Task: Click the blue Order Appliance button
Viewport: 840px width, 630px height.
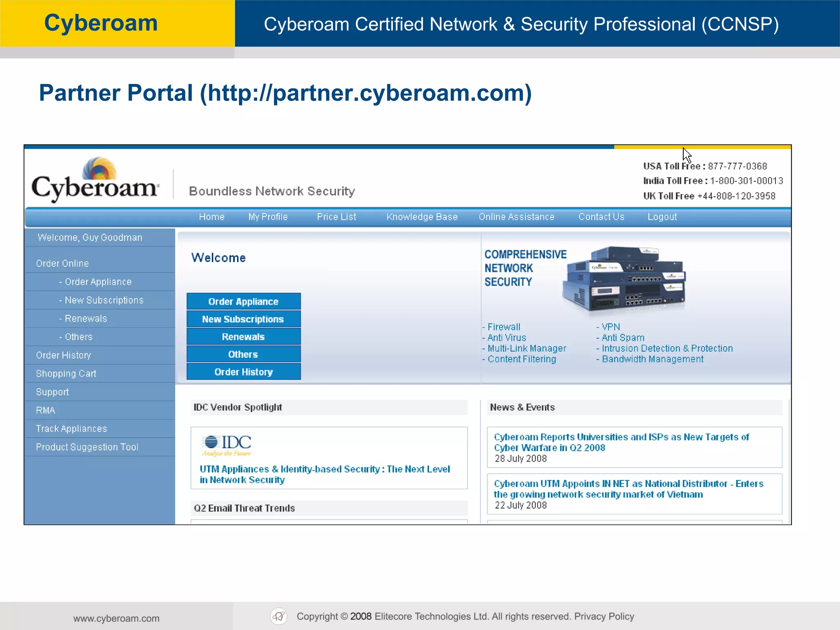Action: point(244,301)
